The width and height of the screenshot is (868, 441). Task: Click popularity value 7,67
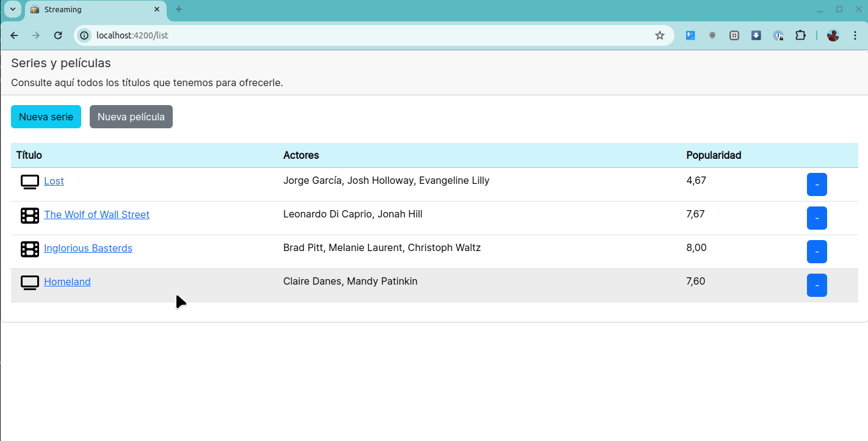pos(696,214)
